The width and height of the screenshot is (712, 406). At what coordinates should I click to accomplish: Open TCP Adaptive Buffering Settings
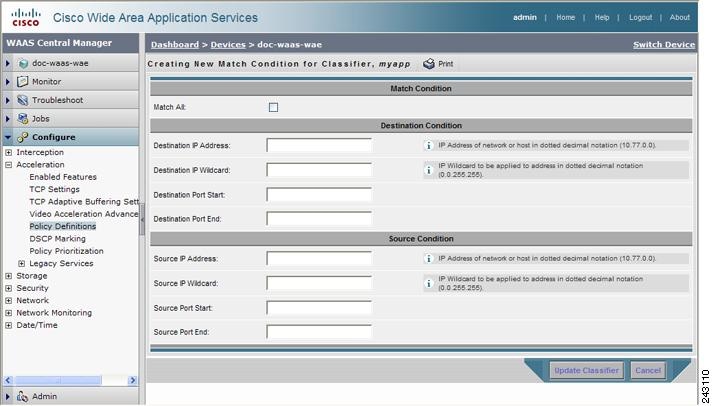tap(84, 202)
